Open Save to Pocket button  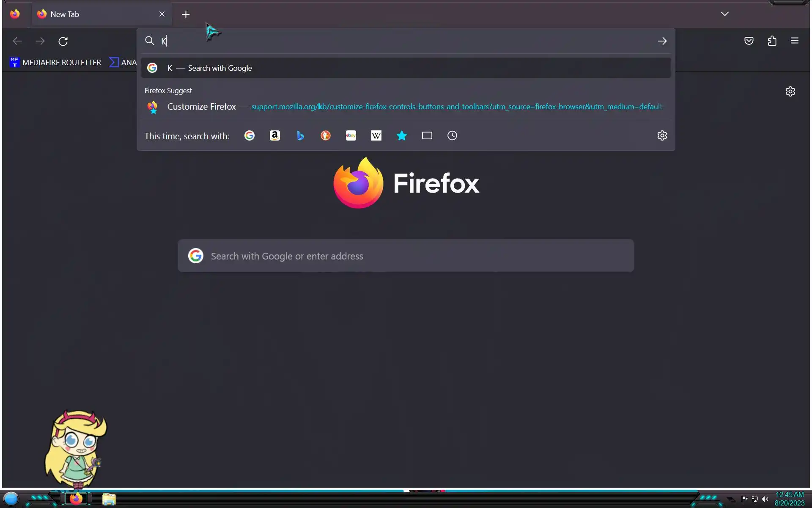[749, 41]
